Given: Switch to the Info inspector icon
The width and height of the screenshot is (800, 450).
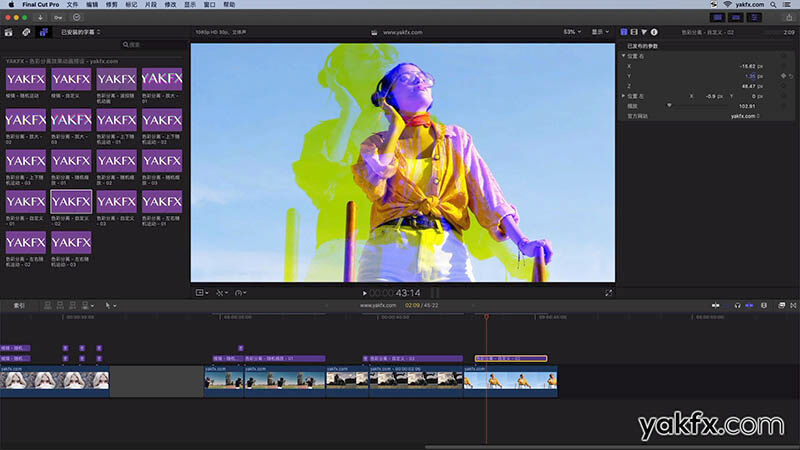Looking at the screenshot, I should point(654,32).
